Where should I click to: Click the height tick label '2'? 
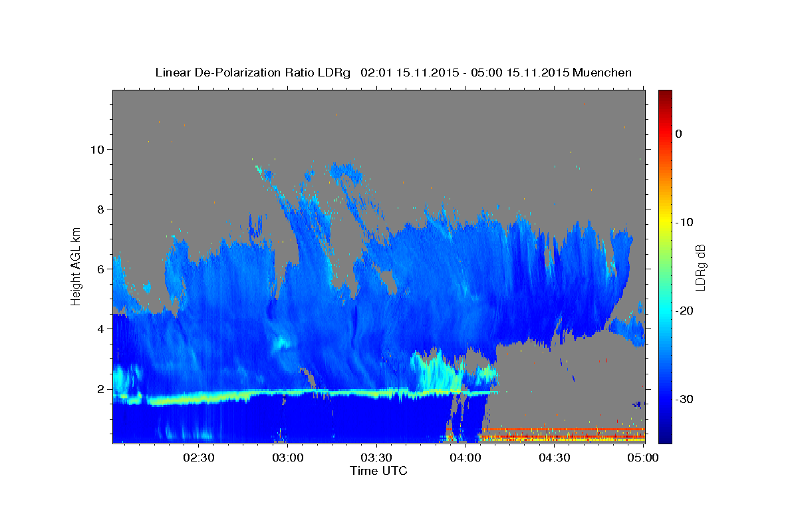coord(101,388)
